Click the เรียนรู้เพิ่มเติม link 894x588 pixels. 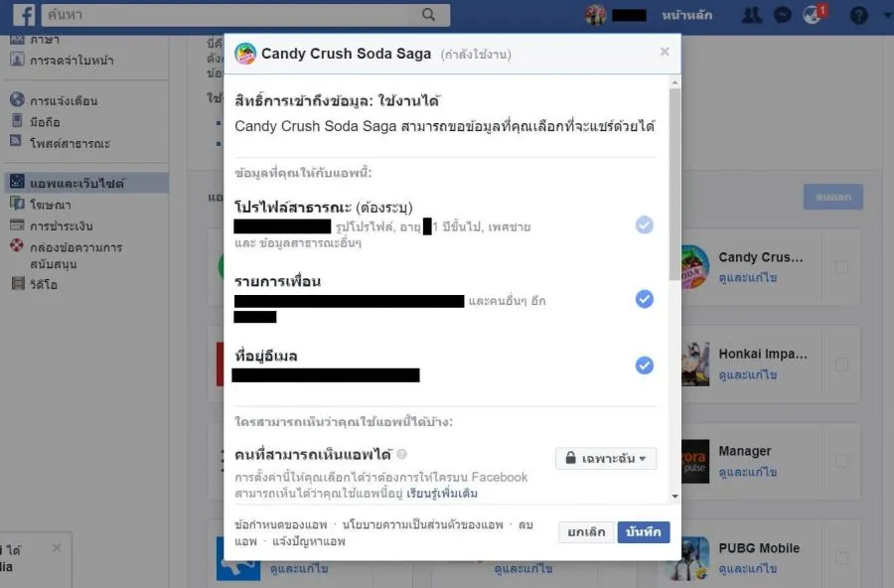[442, 494]
